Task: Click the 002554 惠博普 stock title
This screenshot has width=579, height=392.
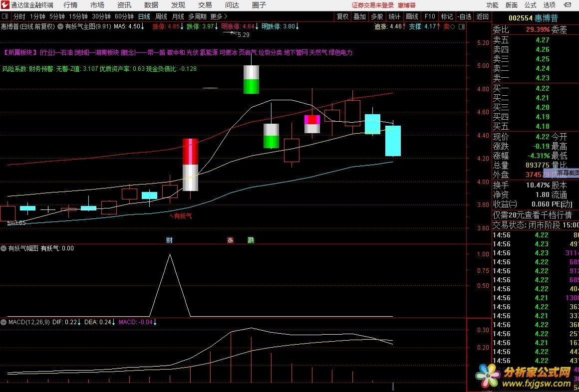Action: click(x=533, y=18)
